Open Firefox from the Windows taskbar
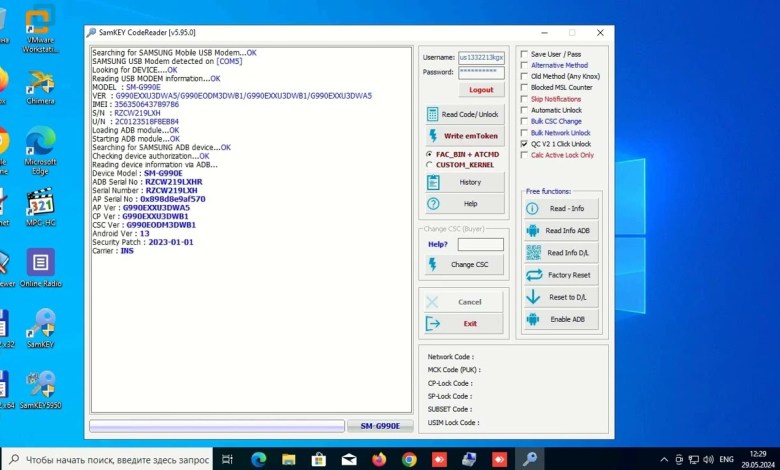The height and width of the screenshot is (470, 780). (379, 459)
